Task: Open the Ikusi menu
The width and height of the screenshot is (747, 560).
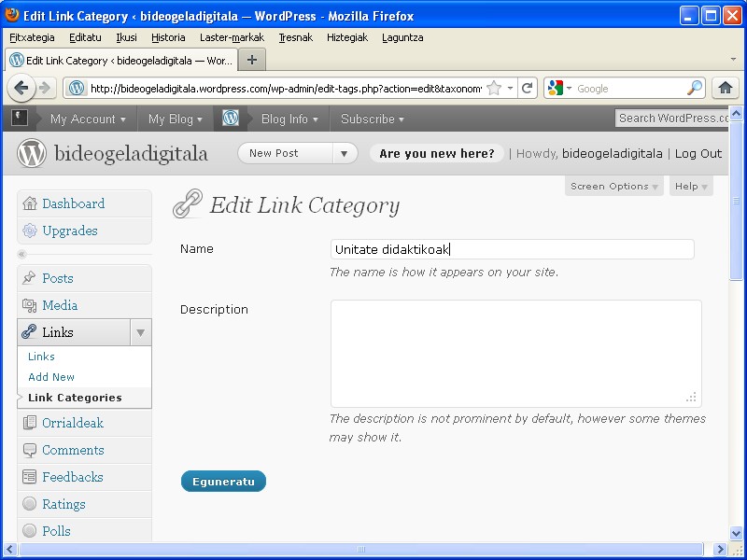Action: tap(126, 37)
